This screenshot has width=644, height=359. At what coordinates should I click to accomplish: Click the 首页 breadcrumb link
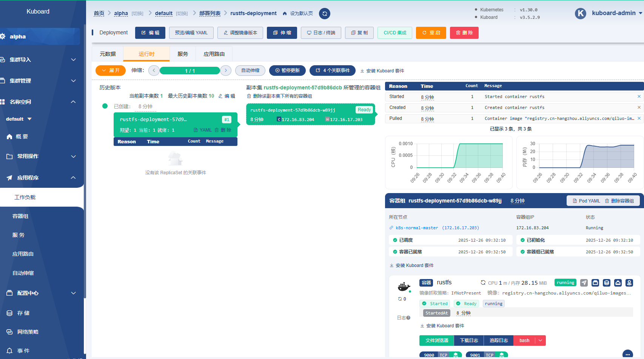(99, 13)
